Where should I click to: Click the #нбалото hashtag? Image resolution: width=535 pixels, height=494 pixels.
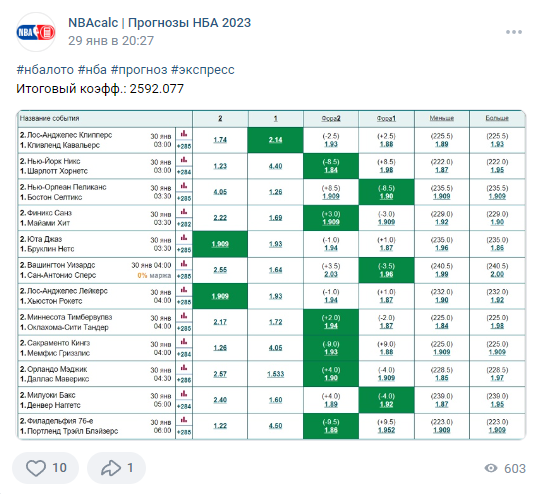point(45,70)
